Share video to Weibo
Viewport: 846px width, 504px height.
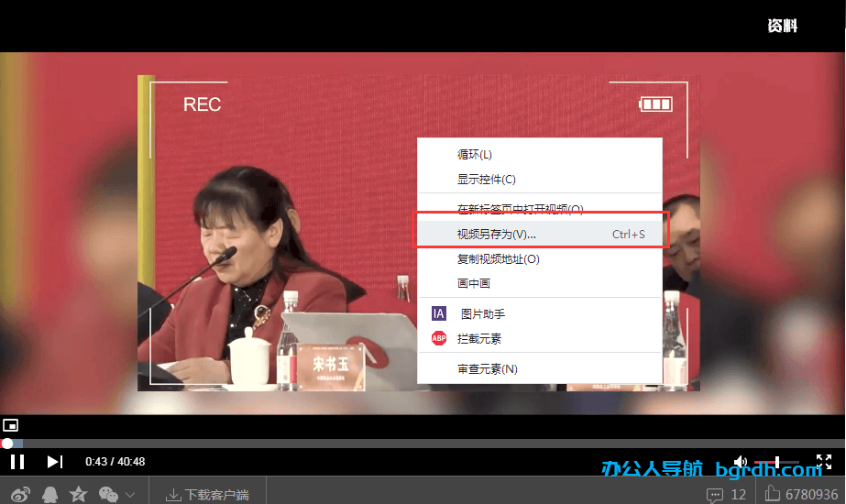(x=21, y=495)
